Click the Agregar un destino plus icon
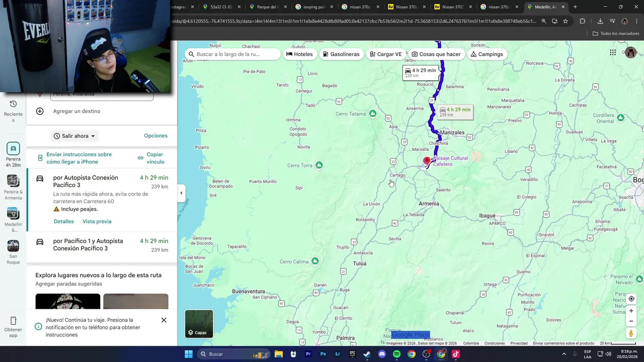 [40, 111]
